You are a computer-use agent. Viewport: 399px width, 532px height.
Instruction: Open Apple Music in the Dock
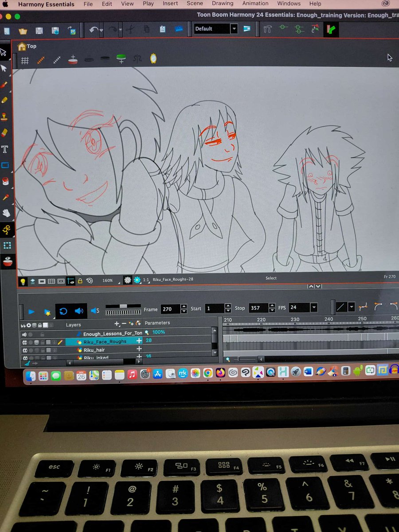click(132, 375)
